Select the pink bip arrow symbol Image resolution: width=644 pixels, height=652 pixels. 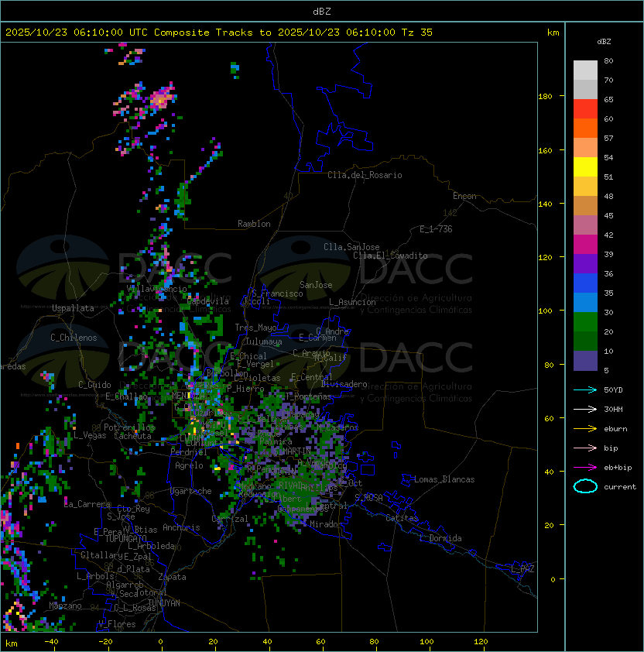pyautogui.click(x=585, y=448)
